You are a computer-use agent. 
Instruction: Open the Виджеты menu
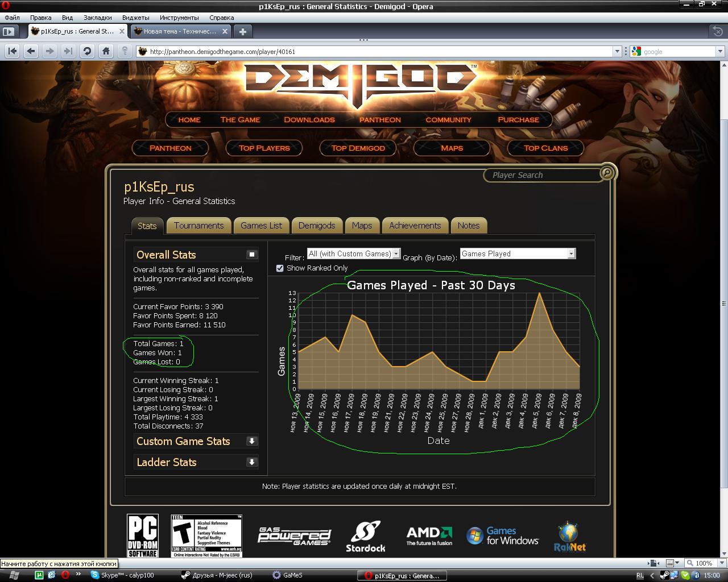coord(135,18)
